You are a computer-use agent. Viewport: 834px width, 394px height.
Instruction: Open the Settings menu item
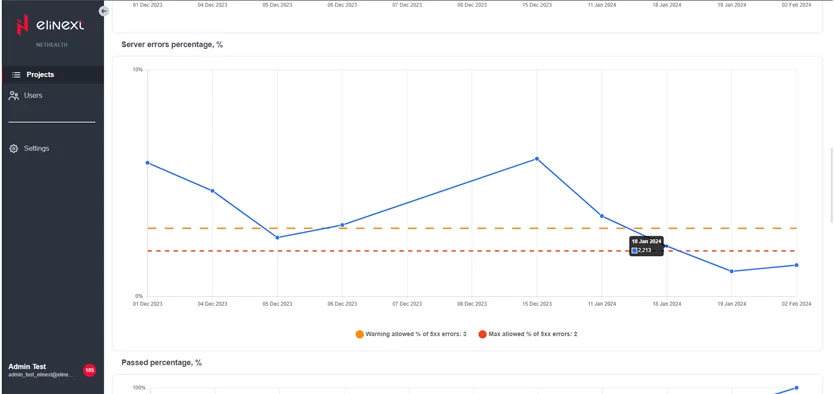53,149
